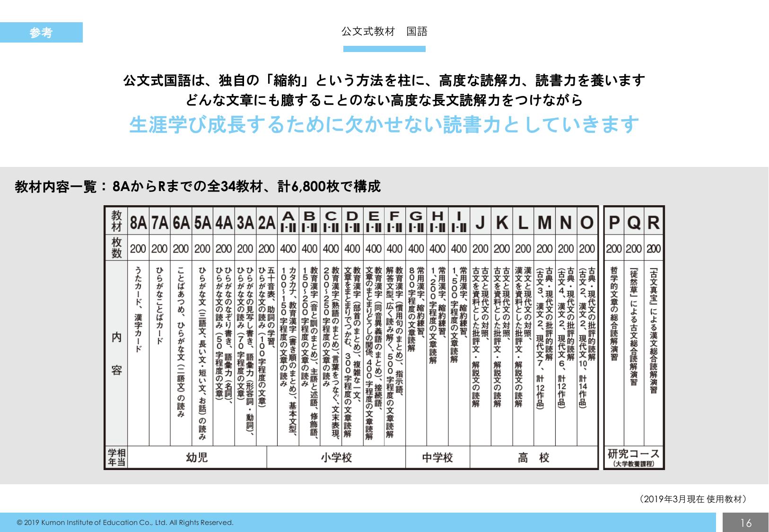Click the C I·II column header
Image resolution: width=769 pixels, height=532 pixels.
[x=331, y=222]
